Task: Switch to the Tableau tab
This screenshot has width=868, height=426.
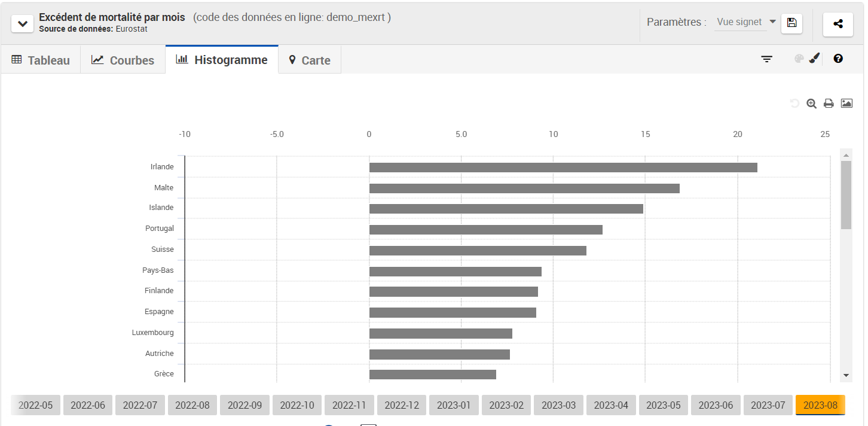Action: pyautogui.click(x=41, y=60)
